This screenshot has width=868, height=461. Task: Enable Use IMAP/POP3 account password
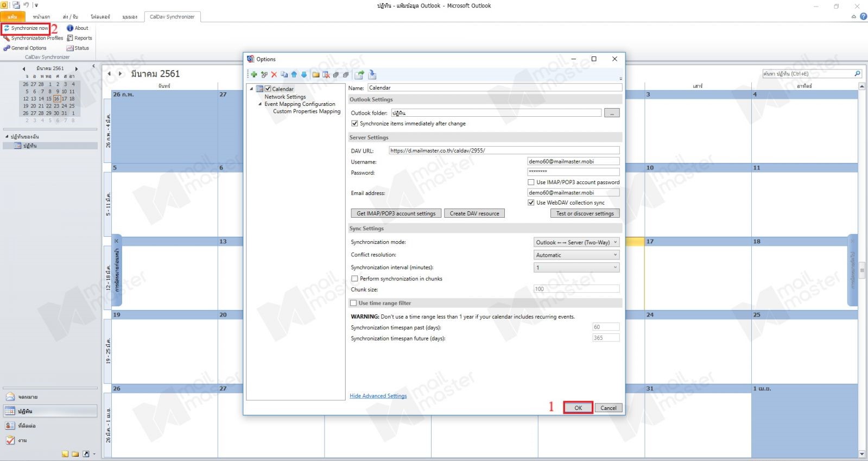click(x=531, y=182)
